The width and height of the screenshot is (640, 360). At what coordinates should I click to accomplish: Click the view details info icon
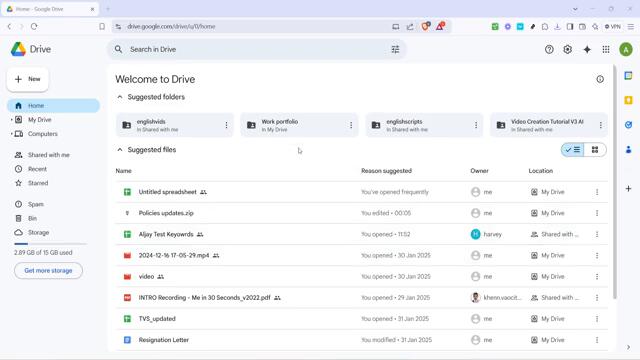point(600,79)
